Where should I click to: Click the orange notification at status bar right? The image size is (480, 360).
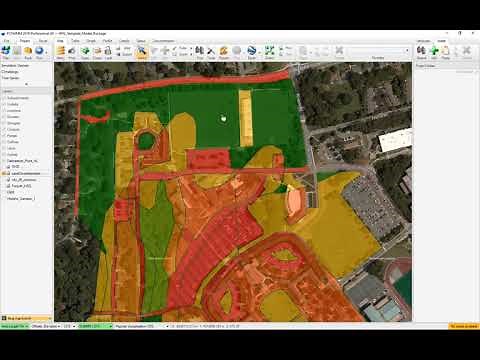tap(464, 326)
